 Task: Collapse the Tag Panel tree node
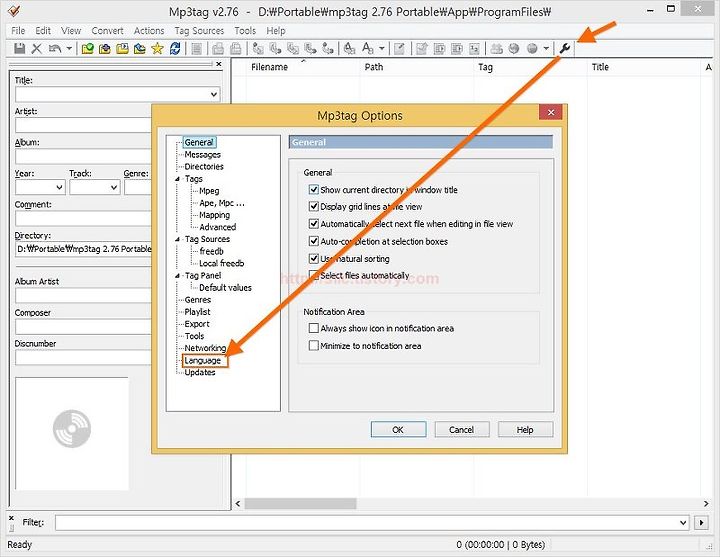(x=177, y=276)
